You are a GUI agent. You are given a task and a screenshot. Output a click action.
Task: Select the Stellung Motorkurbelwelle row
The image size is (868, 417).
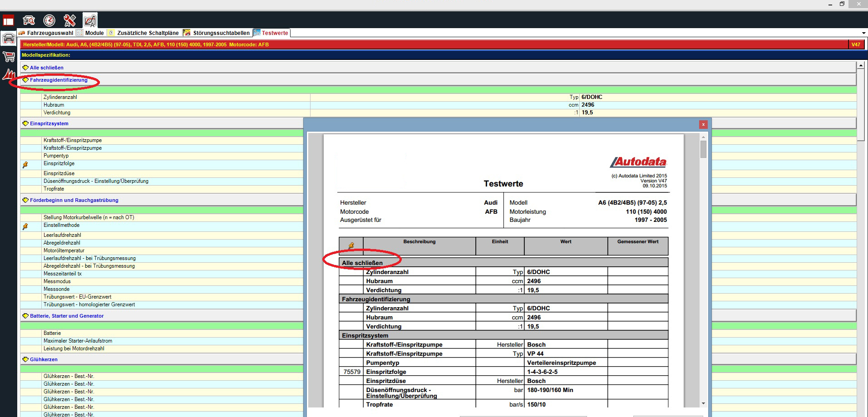[162, 217]
